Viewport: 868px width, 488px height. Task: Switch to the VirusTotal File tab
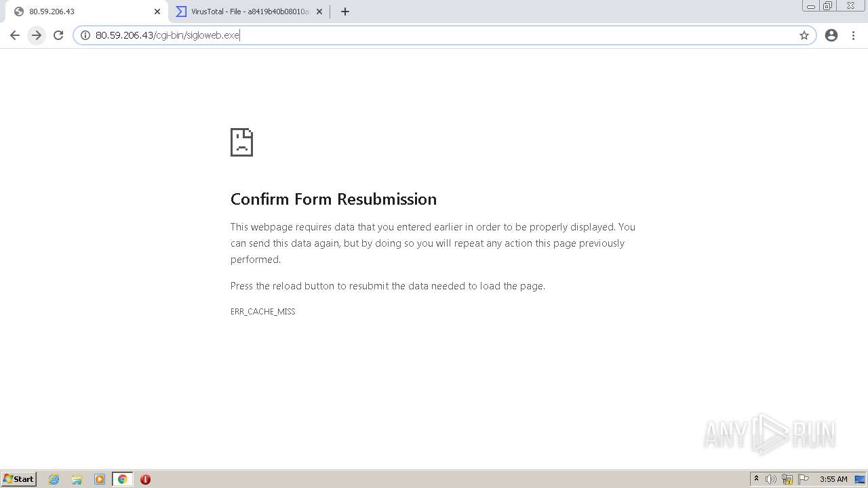click(x=249, y=12)
